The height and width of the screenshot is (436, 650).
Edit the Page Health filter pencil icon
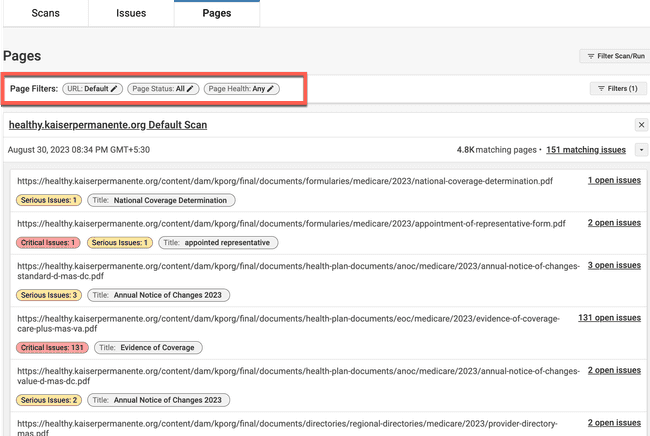click(x=270, y=89)
